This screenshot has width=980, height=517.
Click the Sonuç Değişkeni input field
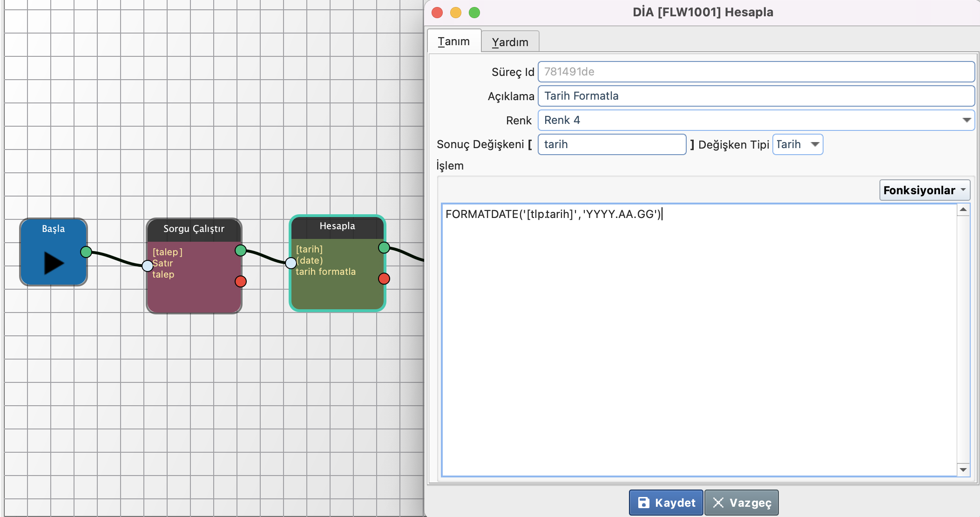(x=612, y=144)
